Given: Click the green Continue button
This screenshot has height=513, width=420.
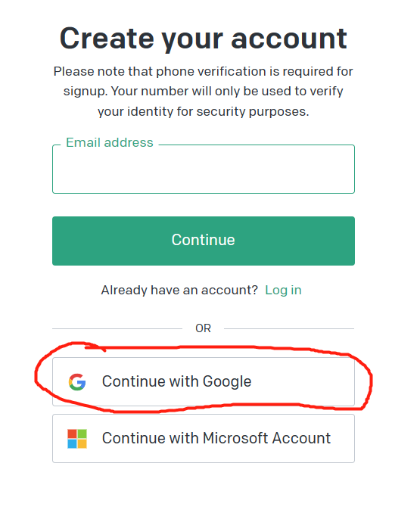Looking at the screenshot, I should tap(204, 241).
